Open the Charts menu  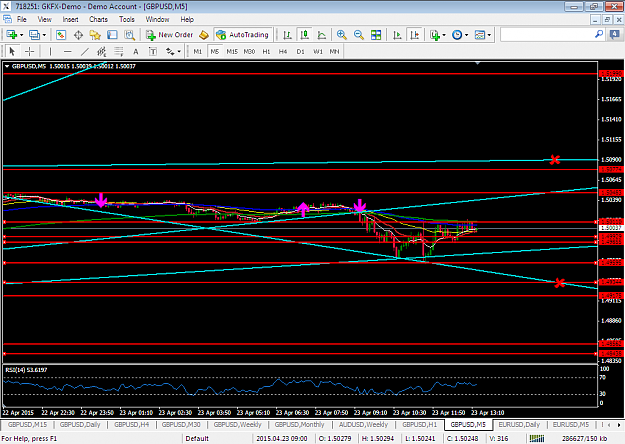[x=98, y=19]
